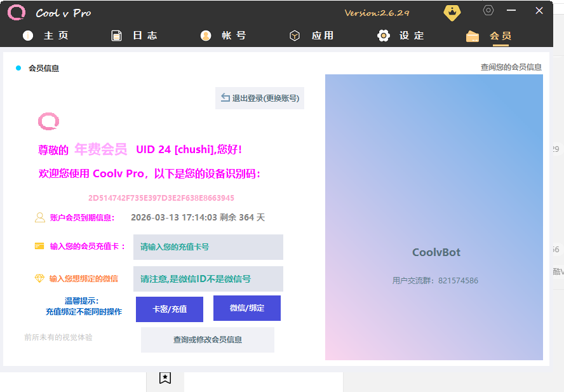The image size is (564, 392).
Task: Click the diamond icon beside WeChat binding label
Action: tap(39, 278)
